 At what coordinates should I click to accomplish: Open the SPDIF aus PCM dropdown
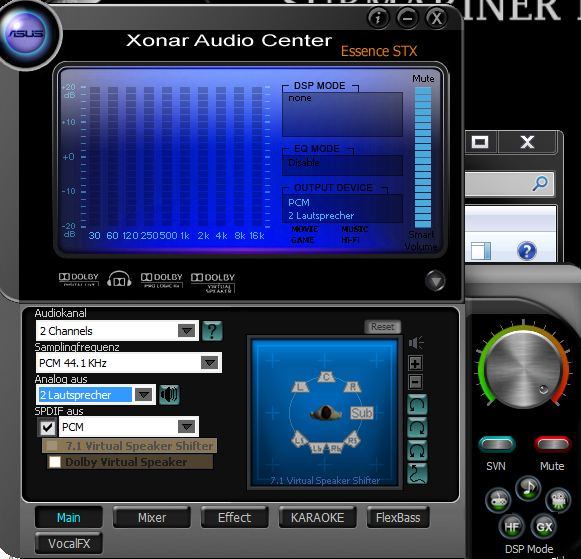coord(129,427)
